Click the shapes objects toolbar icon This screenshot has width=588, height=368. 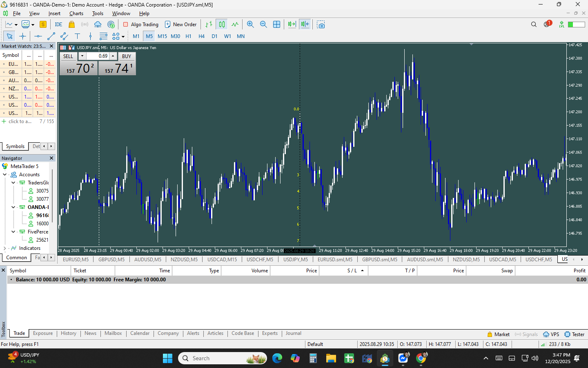coord(116,36)
